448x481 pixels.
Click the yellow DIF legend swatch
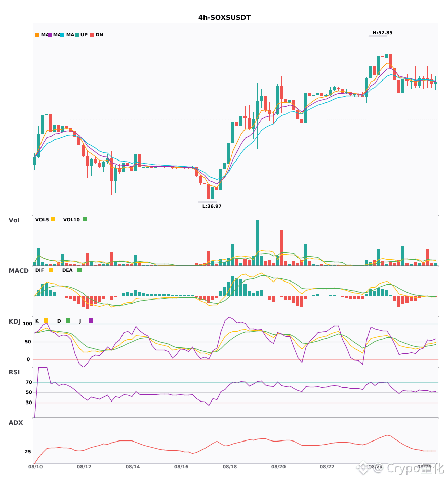pos(51,270)
